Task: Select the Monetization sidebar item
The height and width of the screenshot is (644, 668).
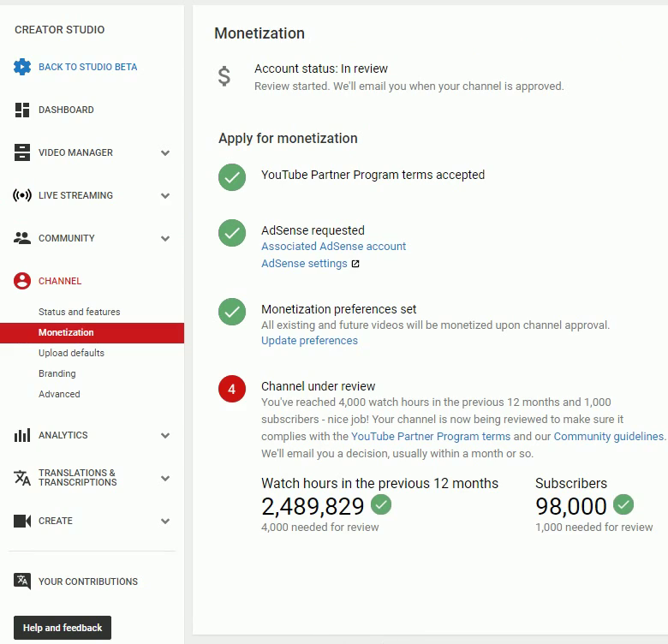Action: click(x=92, y=332)
